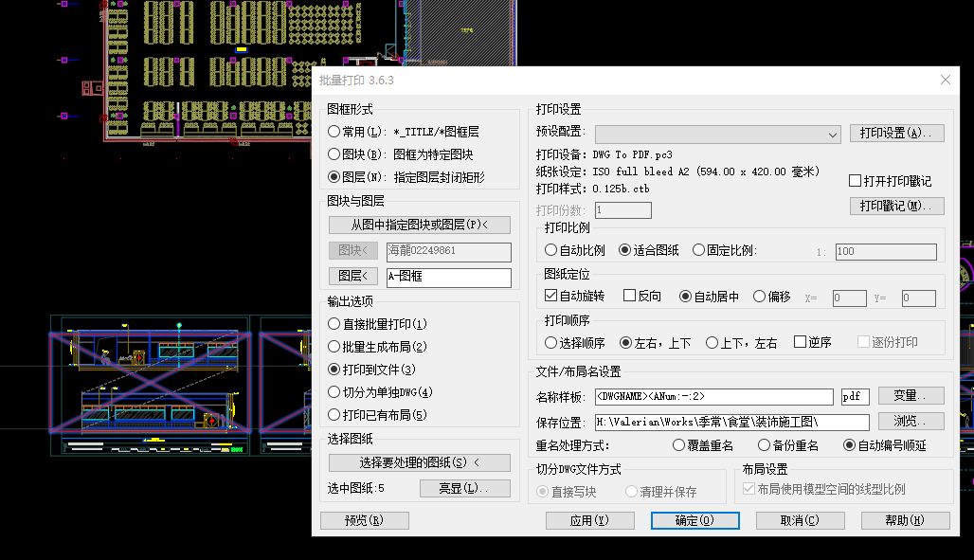Close the 批量打印 dialog
The width and height of the screenshot is (974, 560).
(x=945, y=81)
